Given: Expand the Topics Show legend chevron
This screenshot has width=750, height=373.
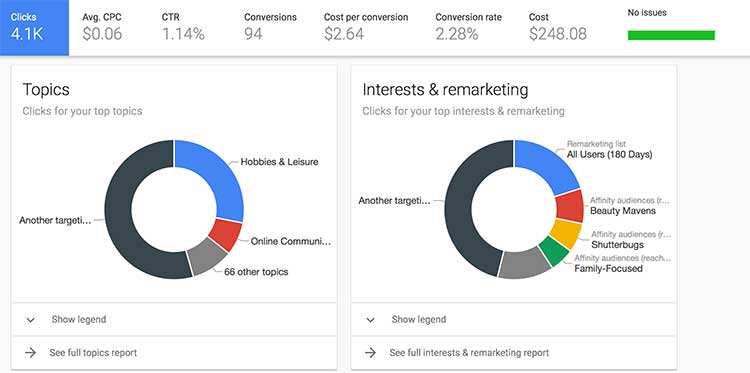Looking at the screenshot, I should coord(31,319).
